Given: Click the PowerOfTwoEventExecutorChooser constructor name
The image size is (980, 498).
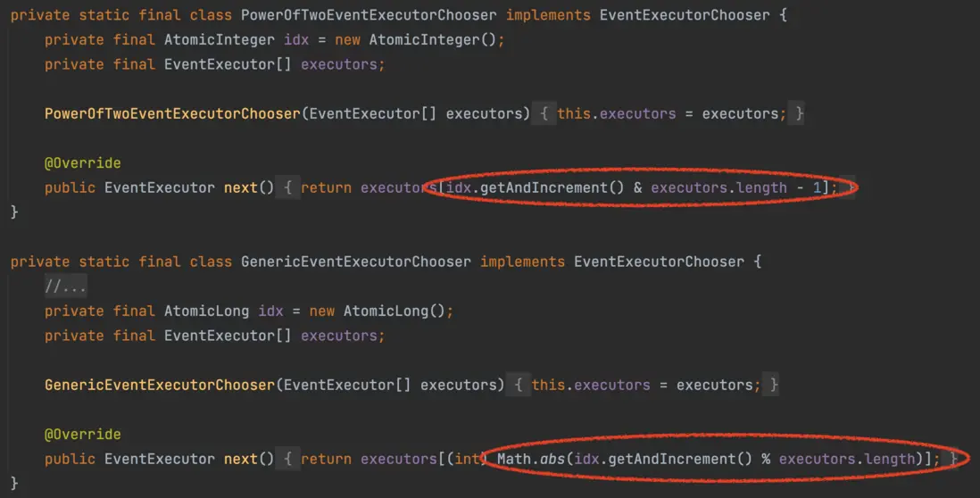Looking at the screenshot, I should [x=172, y=113].
